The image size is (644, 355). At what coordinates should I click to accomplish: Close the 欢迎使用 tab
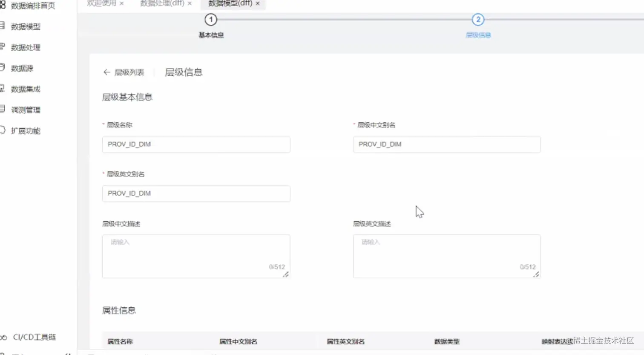pos(122,3)
